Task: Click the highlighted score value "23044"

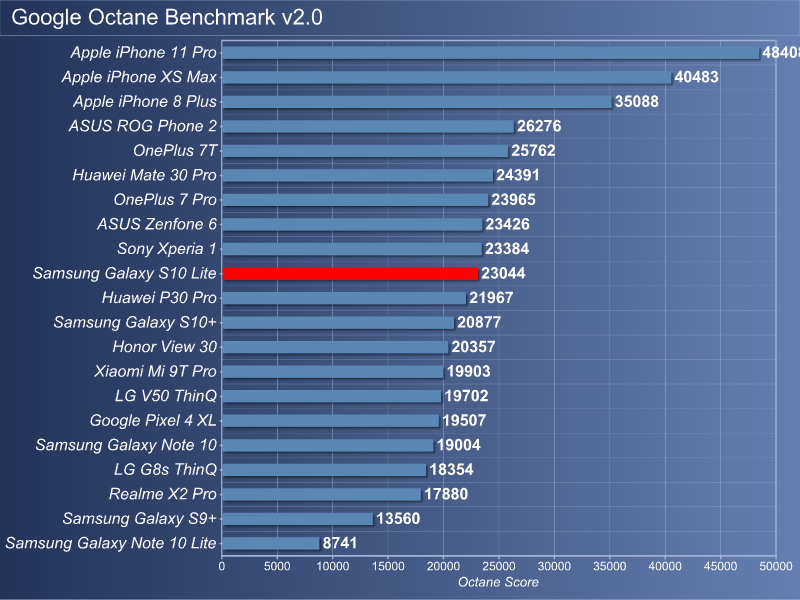Action: click(503, 273)
